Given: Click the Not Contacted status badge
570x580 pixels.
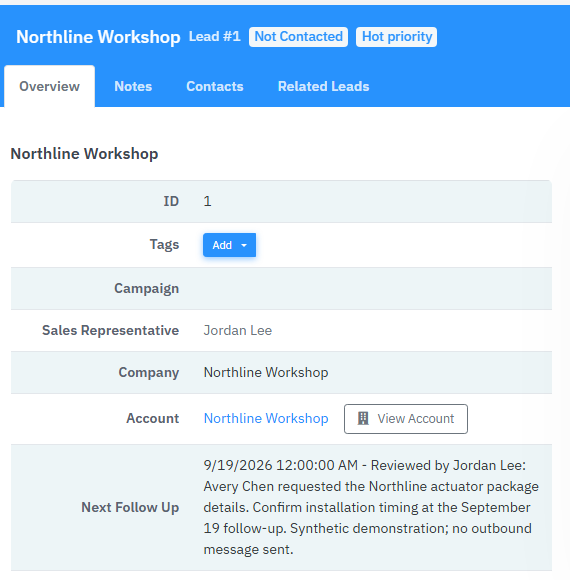Looking at the screenshot, I should point(299,37).
